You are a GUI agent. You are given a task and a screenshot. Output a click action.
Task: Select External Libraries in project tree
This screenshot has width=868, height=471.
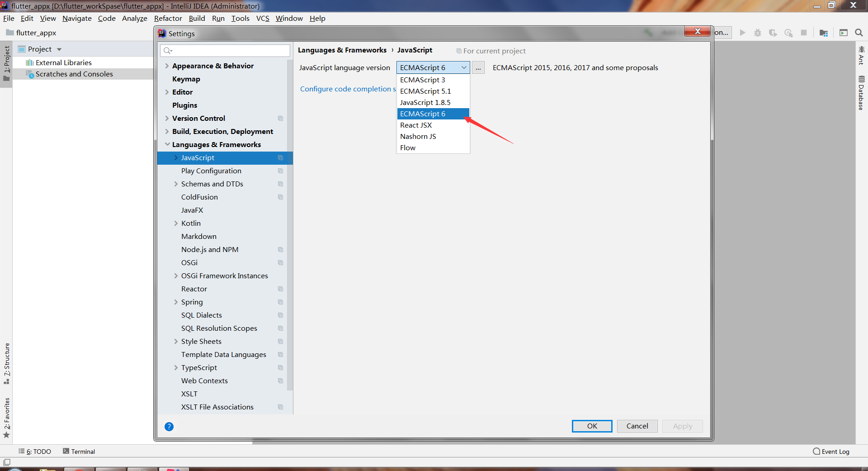click(63, 62)
